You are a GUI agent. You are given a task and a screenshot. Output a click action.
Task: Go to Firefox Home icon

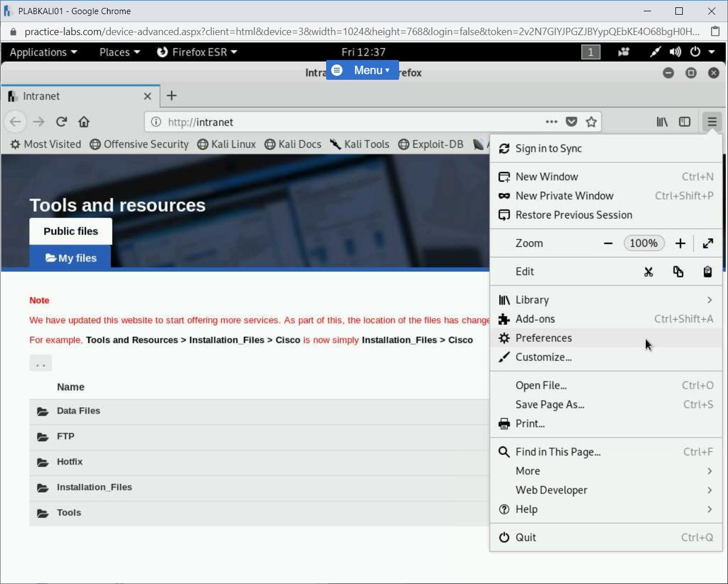tap(84, 122)
